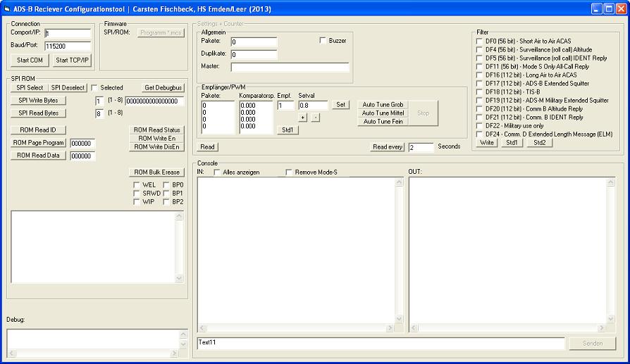Click the ROM Write En button
Viewport: 630px width, 364px height.
(156, 139)
